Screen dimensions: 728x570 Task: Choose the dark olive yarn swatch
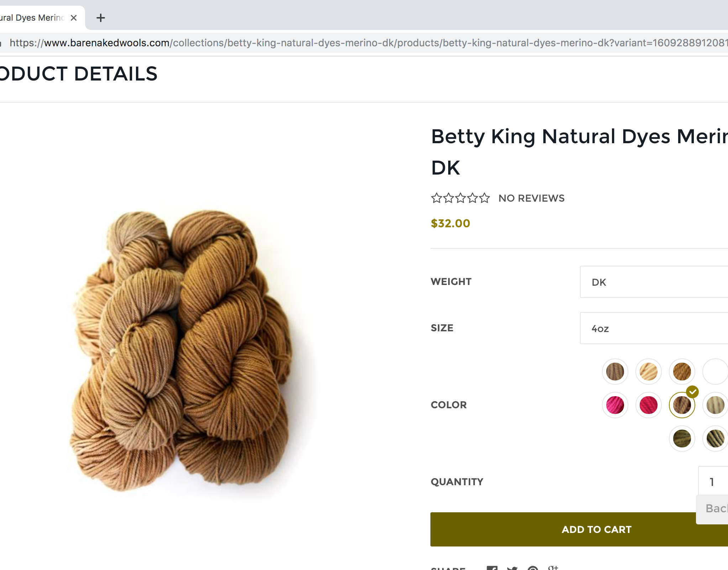[x=682, y=439]
